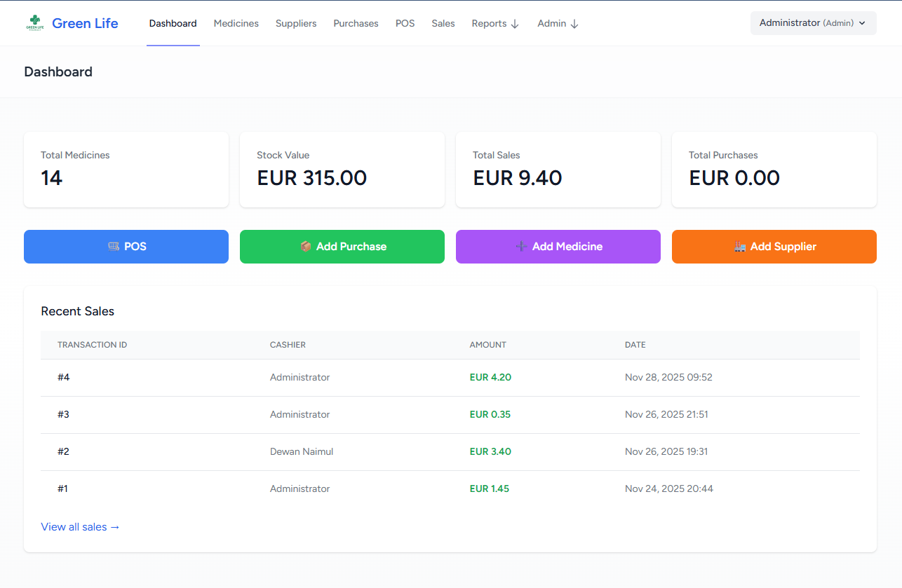
Task: Click the Dewan Naimul cashier row
Action: point(302,452)
